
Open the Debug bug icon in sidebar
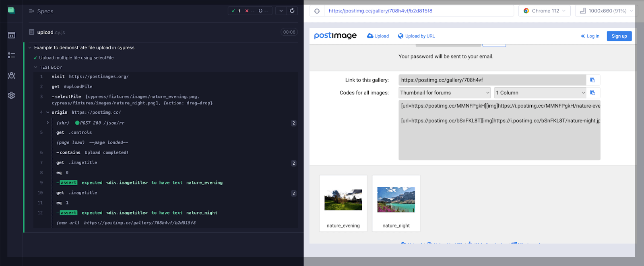click(x=11, y=76)
